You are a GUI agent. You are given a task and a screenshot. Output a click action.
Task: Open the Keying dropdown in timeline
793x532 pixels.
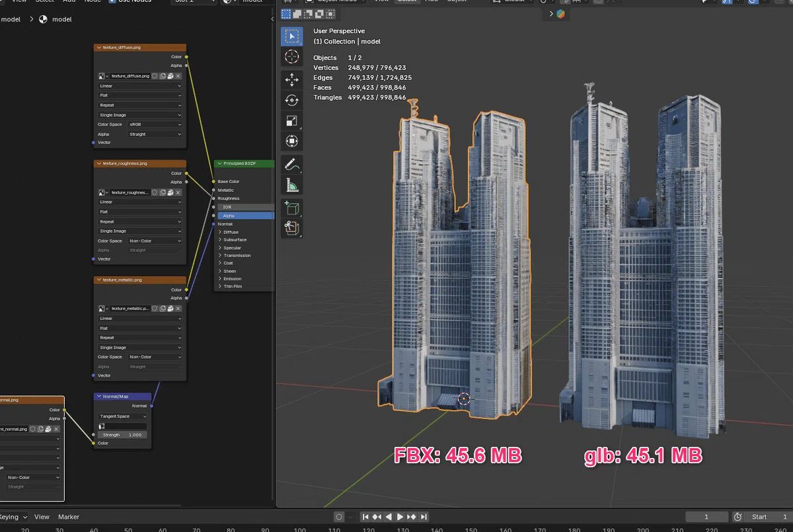coord(15,517)
